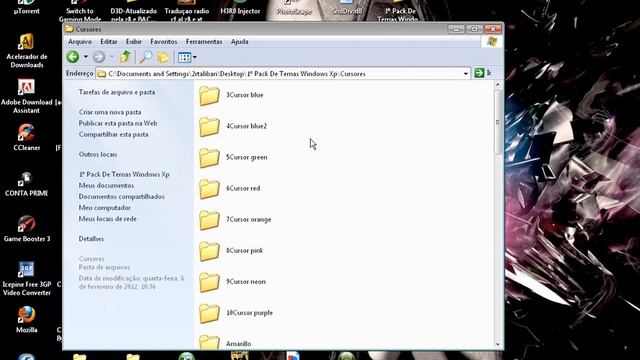
Task: Open the Ferramentas menu
Action: tap(204, 42)
